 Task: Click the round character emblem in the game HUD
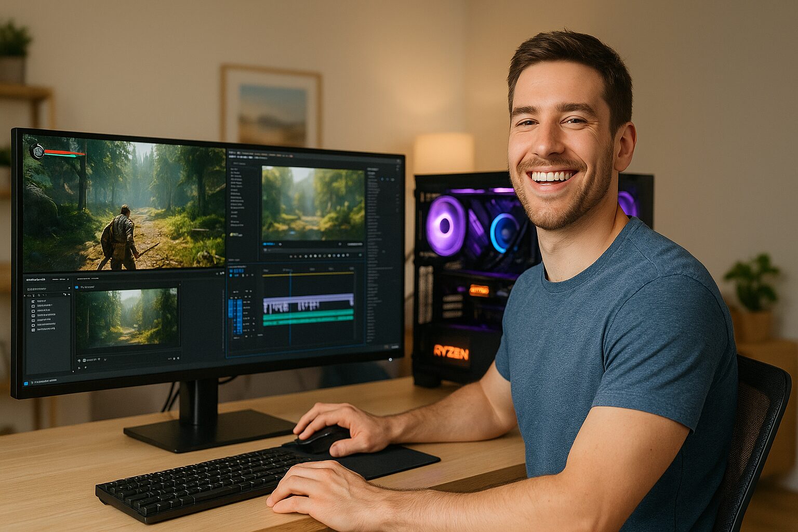click(x=37, y=151)
